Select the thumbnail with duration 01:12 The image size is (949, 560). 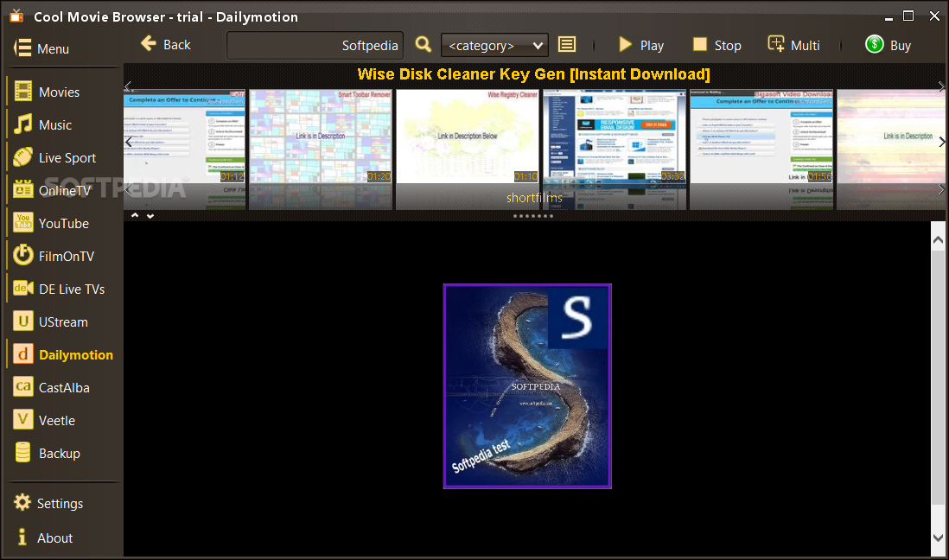[184, 137]
